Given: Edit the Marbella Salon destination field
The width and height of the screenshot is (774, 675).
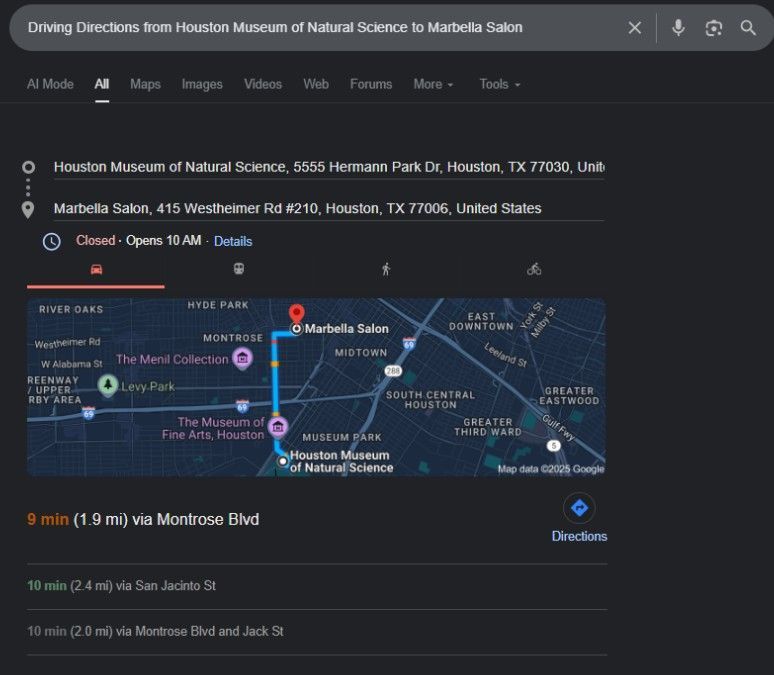Looking at the screenshot, I should click(329, 208).
